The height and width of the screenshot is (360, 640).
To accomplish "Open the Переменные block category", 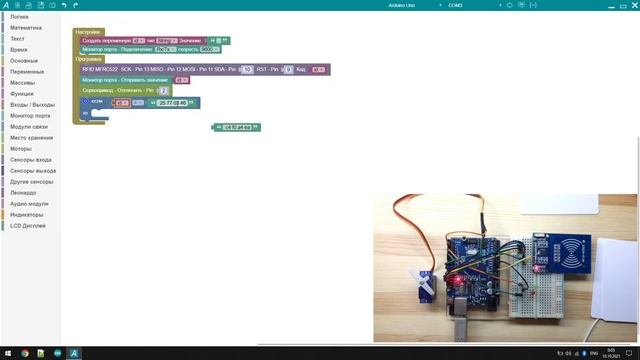I will [27, 72].
